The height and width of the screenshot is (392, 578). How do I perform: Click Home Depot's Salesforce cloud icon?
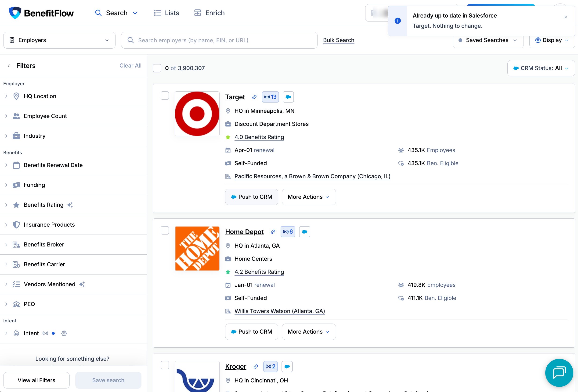304,232
